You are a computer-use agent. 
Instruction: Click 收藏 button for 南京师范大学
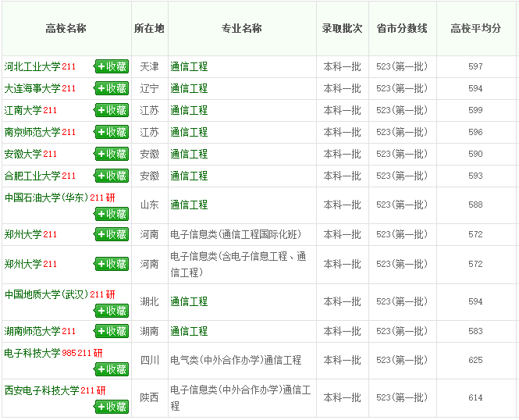pyautogui.click(x=111, y=132)
